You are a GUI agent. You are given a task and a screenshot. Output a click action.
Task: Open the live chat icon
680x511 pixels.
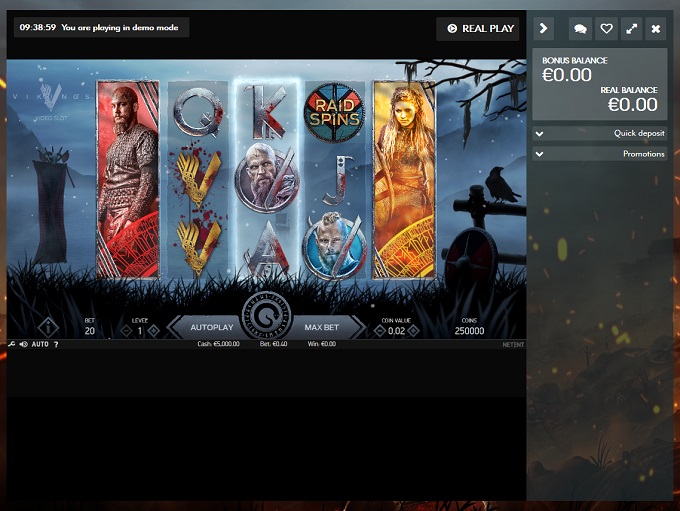point(580,29)
